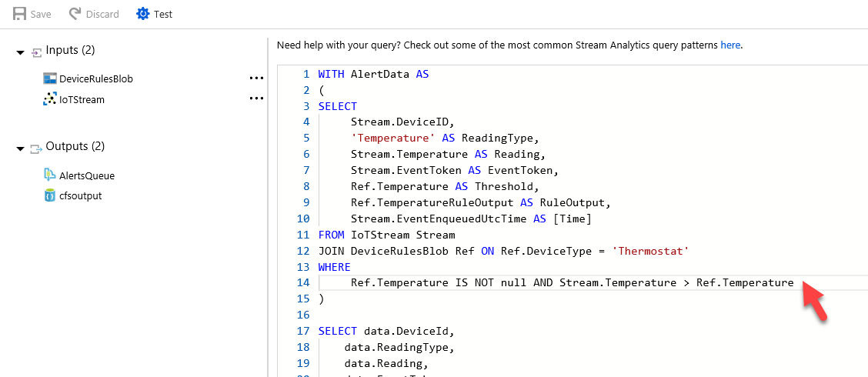868x377 pixels.
Task: Click the 'Temperature' AS ReadingType line
Action: point(445,138)
